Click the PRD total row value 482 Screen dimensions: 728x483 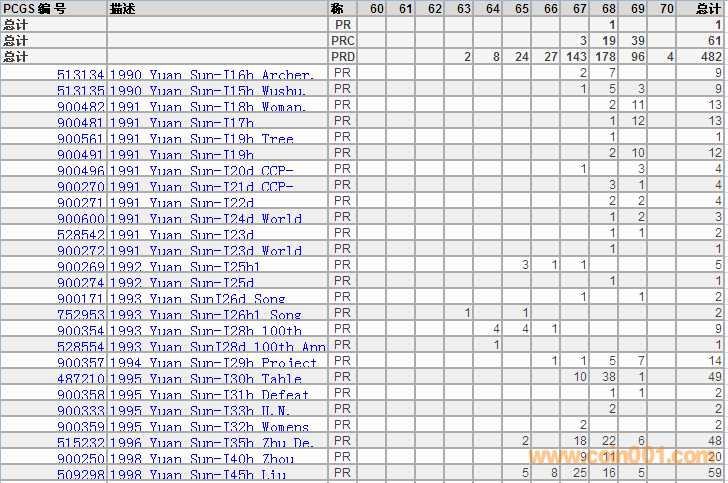(710, 57)
